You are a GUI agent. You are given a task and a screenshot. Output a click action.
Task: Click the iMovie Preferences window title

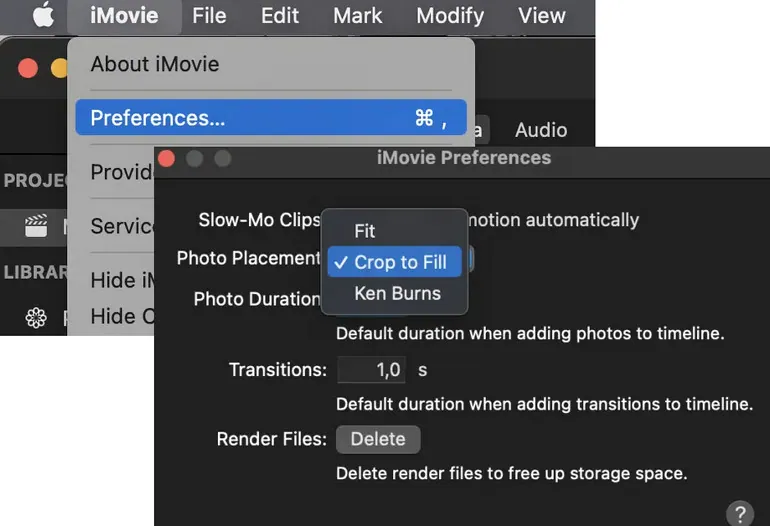[x=464, y=158]
